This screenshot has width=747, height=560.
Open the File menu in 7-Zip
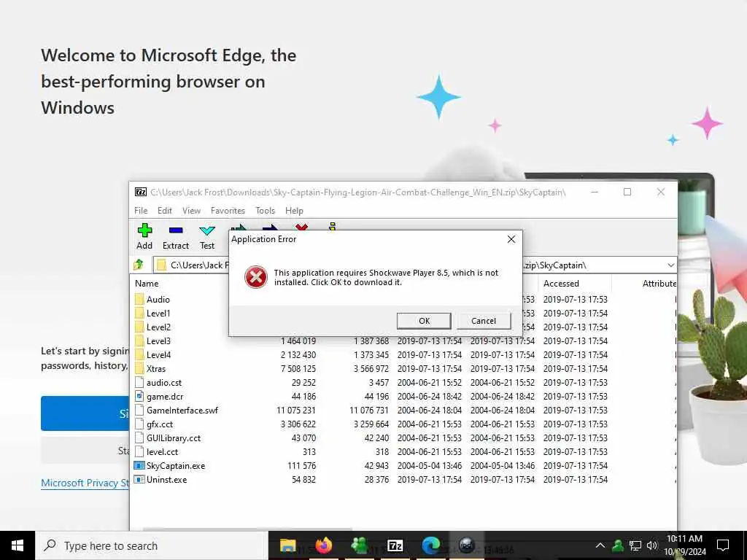point(141,211)
